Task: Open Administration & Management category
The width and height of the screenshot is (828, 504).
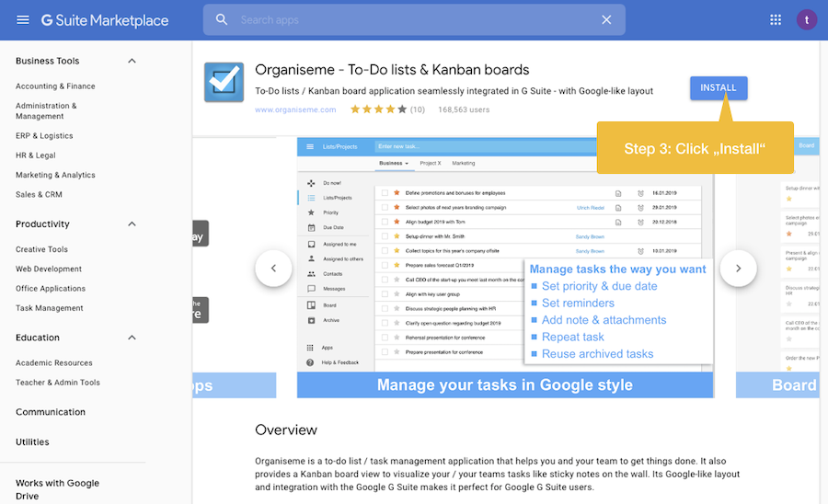Action: (x=46, y=111)
